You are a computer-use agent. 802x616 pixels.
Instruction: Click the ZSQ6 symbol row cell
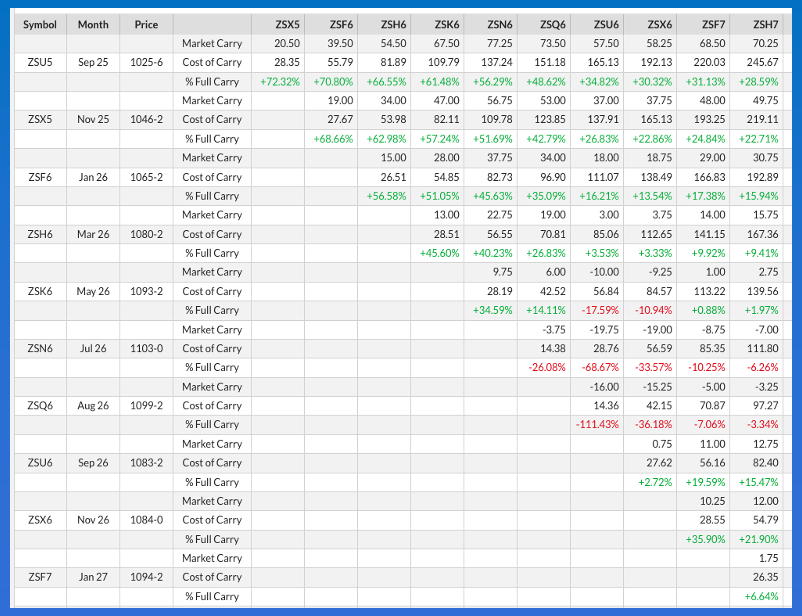click(40, 406)
